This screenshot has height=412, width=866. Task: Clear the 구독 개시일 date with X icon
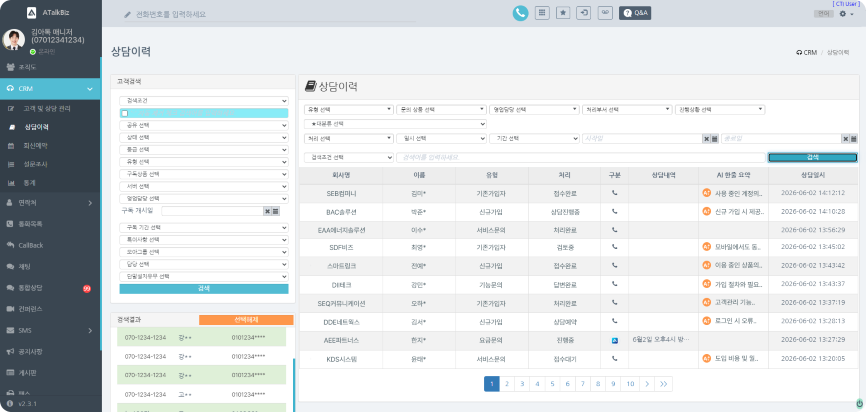coord(267,211)
